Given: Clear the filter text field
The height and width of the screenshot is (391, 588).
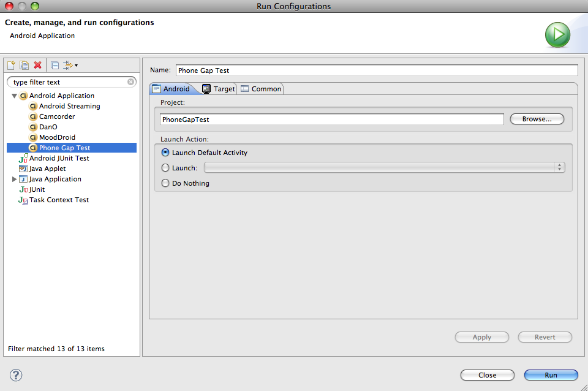Looking at the screenshot, I should pos(130,82).
